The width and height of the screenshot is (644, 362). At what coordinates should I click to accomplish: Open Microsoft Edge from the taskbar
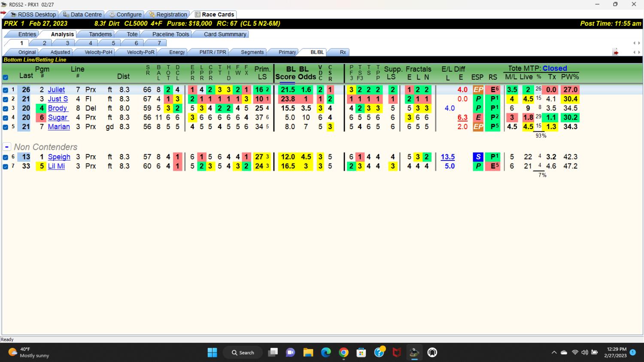326,353
